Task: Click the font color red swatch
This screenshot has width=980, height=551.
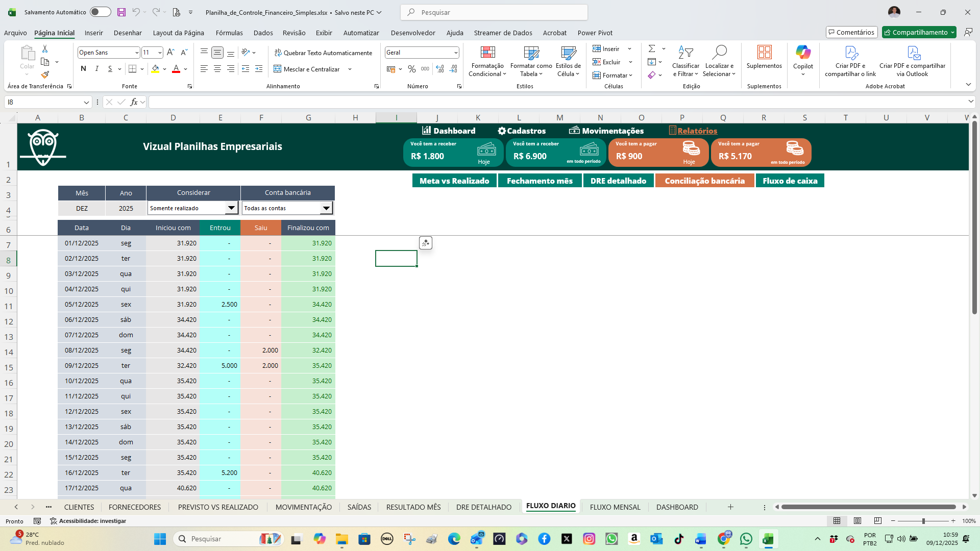Action: tap(176, 69)
